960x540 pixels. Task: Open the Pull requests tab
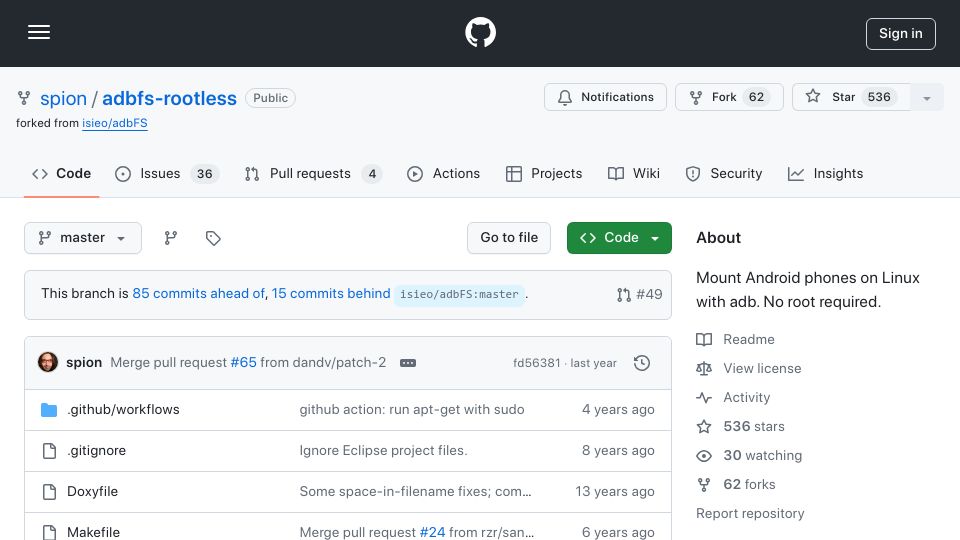pos(313,174)
